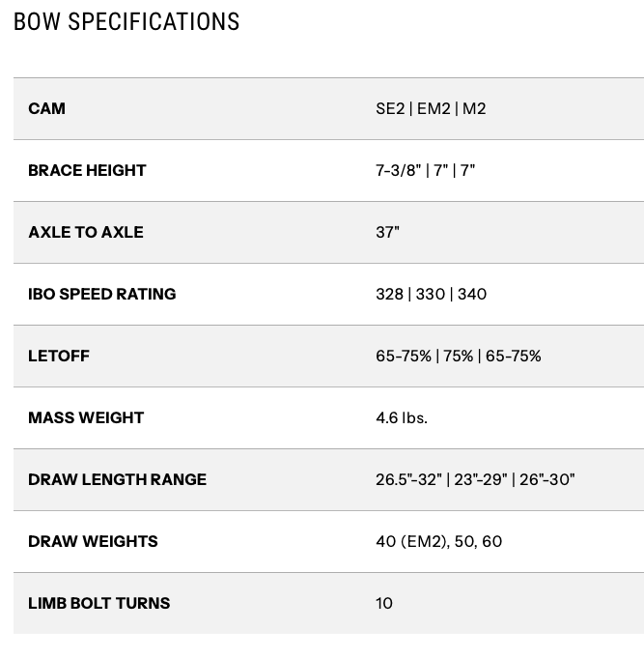The height and width of the screenshot is (658, 644).
Task: Click the CAM row label
Action: click(x=46, y=108)
